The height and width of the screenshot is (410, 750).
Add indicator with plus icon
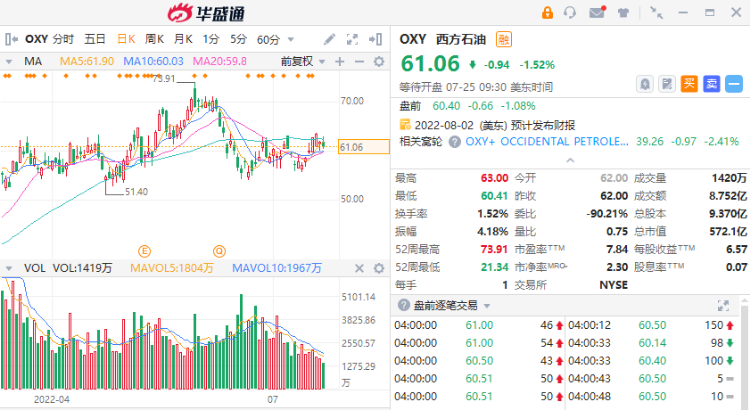point(340,61)
